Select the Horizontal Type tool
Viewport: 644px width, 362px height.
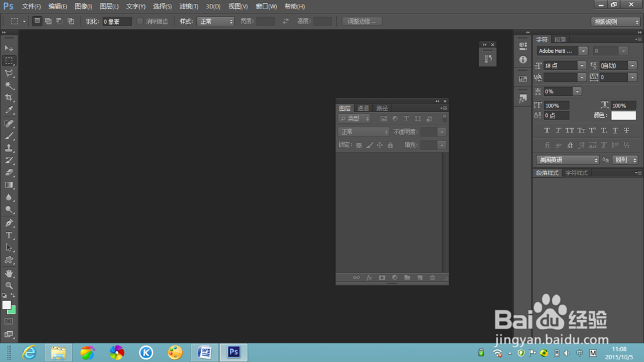(9, 236)
